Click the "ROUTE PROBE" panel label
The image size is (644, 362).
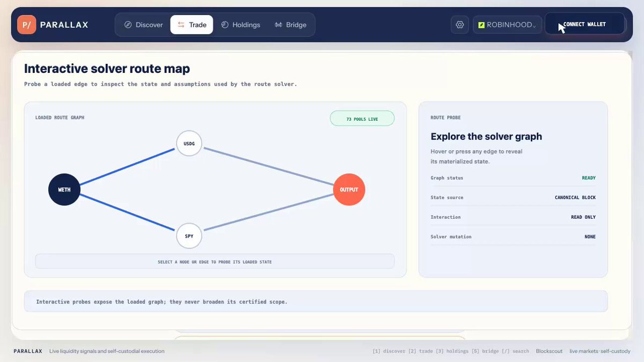(445, 117)
